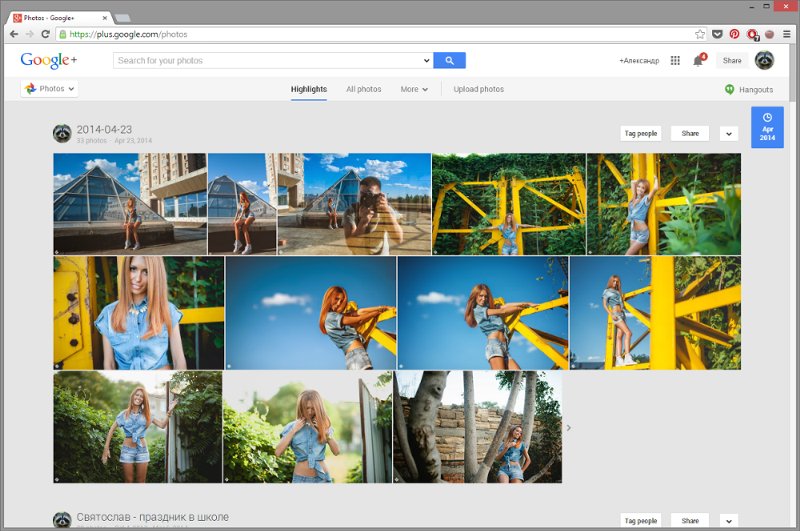800x531 pixels.
Task: Click Tag people for the 2014-04-23 album
Action: [641, 134]
